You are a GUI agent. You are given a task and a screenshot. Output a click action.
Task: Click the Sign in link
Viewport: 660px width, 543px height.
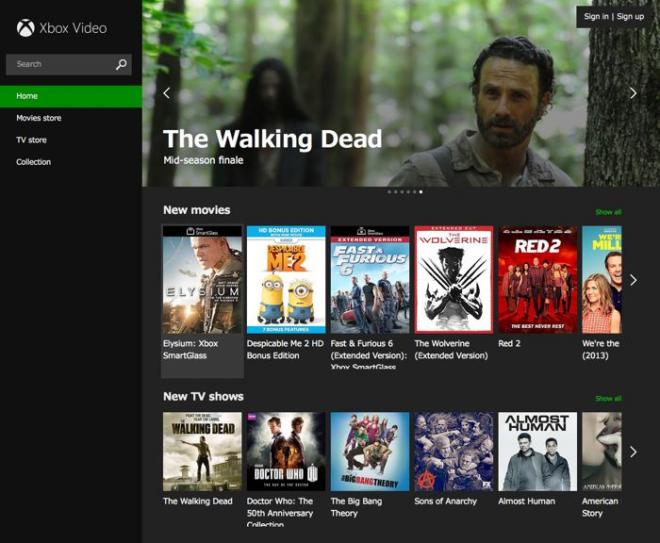click(596, 16)
